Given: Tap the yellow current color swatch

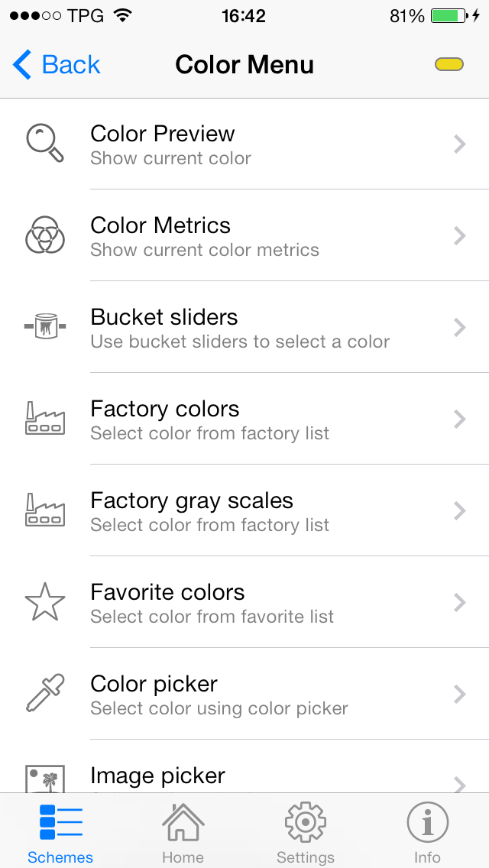Looking at the screenshot, I should [449, 65].
